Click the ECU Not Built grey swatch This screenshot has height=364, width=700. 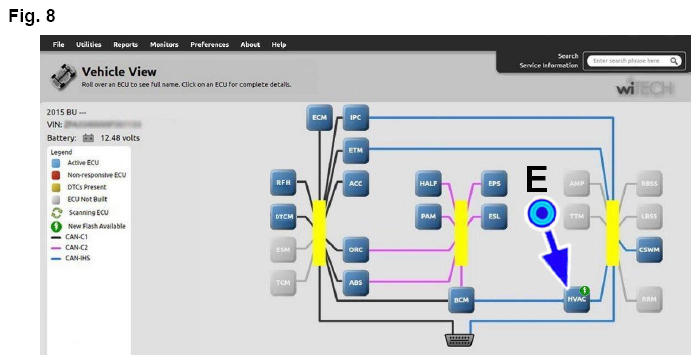click(56, 199)
